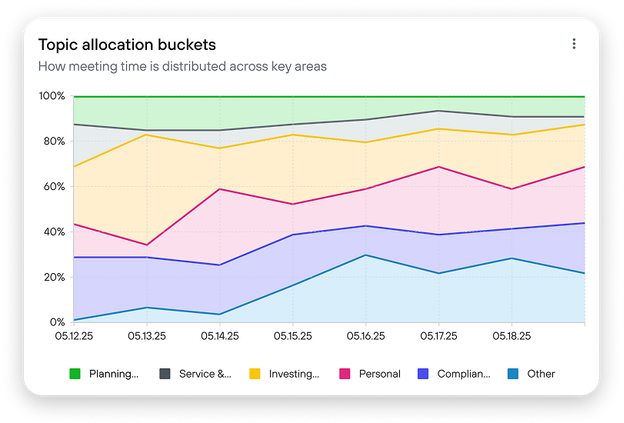Click the 20% y-axis label
The image size is (624, 423).
pos(55,277)
